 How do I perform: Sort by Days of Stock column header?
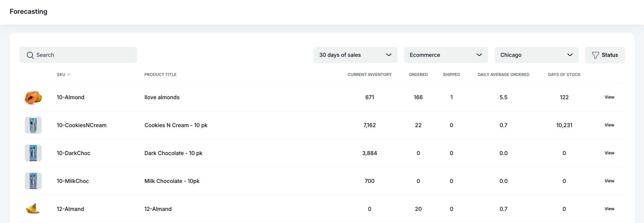coord(564,75)
